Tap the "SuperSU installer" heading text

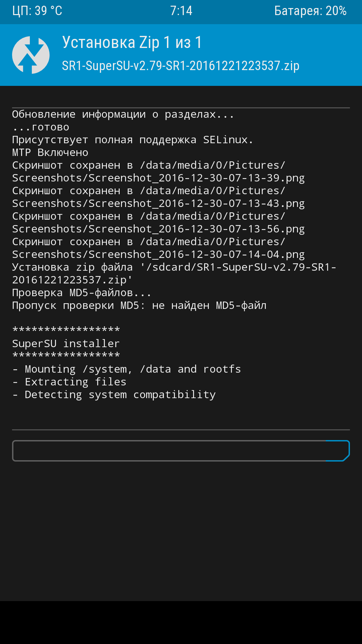point(66,343)
